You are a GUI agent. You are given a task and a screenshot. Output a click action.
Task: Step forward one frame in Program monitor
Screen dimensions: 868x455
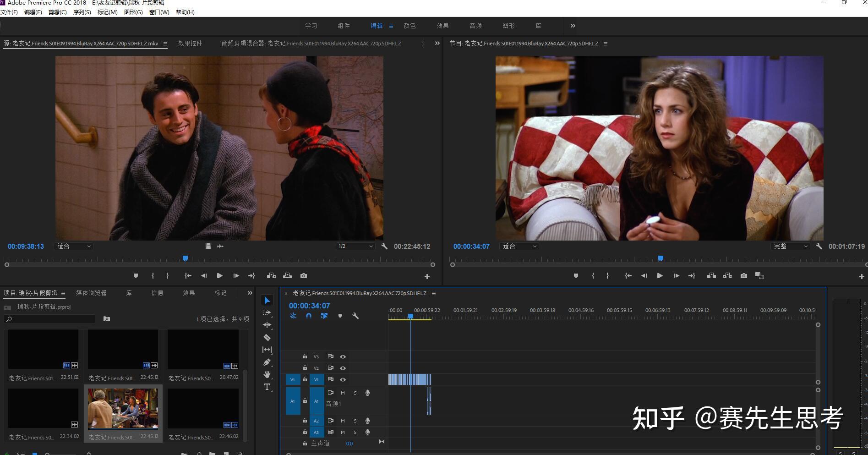click(x=676, y=276)
